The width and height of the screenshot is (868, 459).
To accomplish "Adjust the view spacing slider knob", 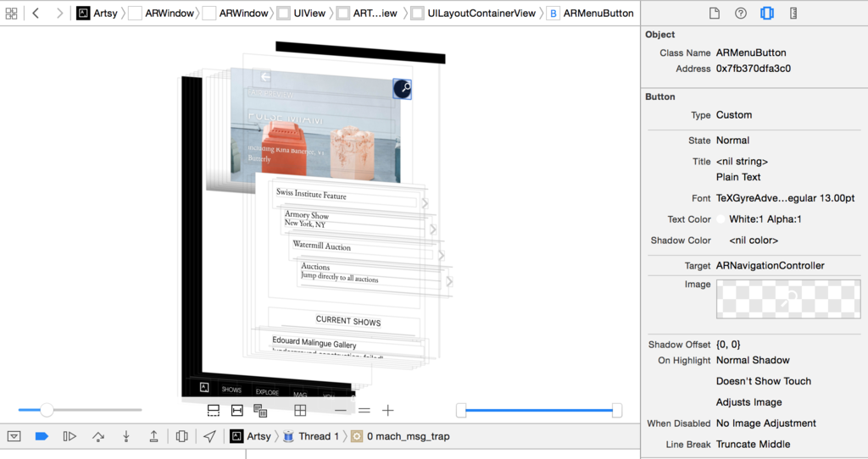I will [x=47, y=410].
